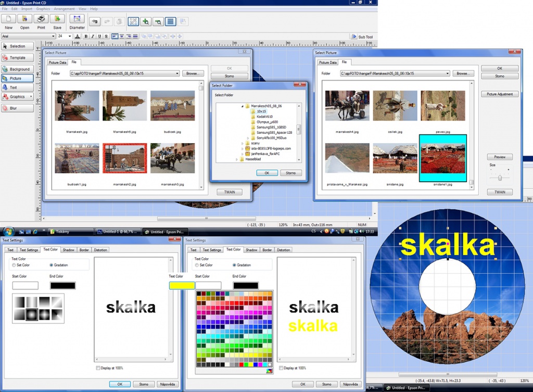Open Folder path dropdown in right Select Picture
Viewport: 533px width, 392px height.
[447, 73]
